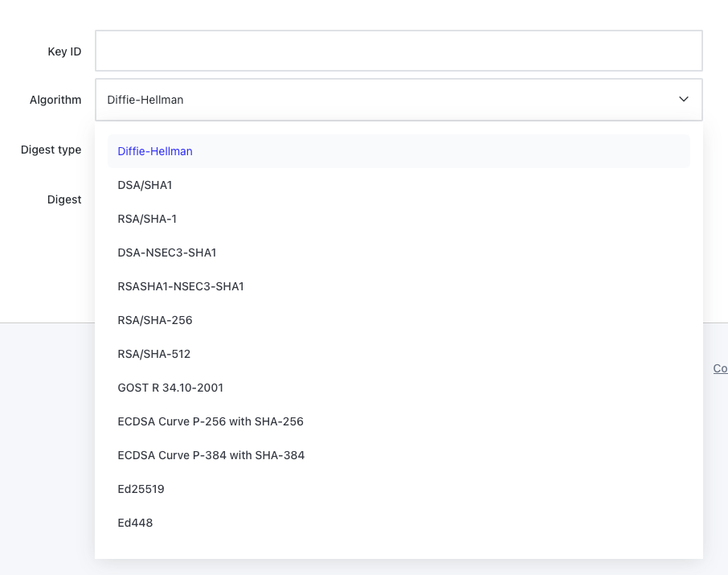This screenshot has height=575, width=728.
Task: Collapse the Algorithm dropdown via its chevron
Action: 683,99
